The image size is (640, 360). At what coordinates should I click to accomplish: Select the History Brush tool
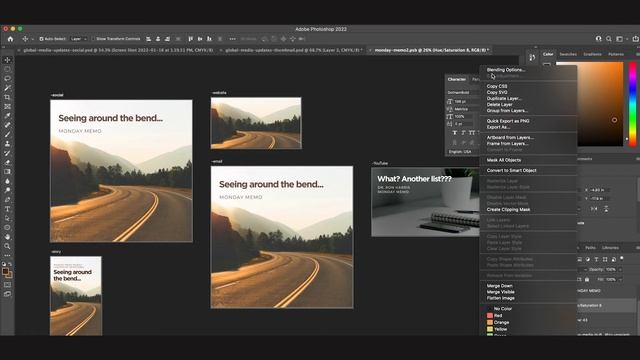[x=7, y=153]
